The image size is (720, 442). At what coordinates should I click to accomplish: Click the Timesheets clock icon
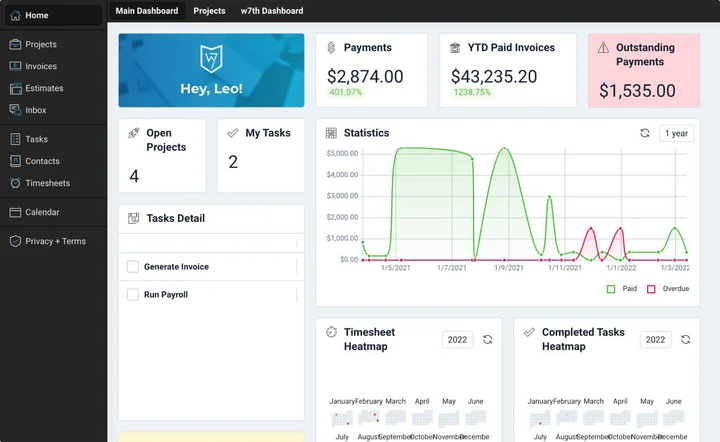click(x=15, y=183)
